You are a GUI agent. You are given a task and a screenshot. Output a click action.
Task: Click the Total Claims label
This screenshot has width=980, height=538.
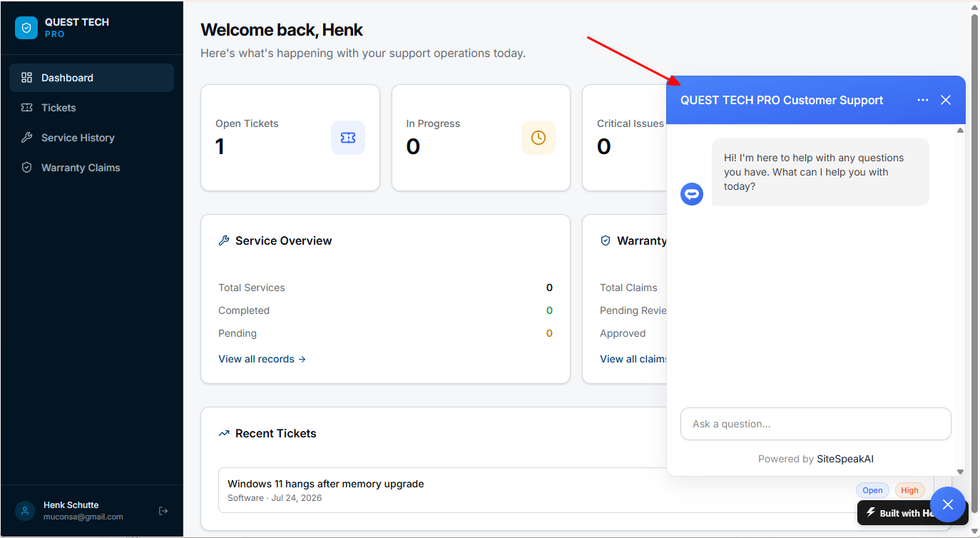tap(628, 288)
